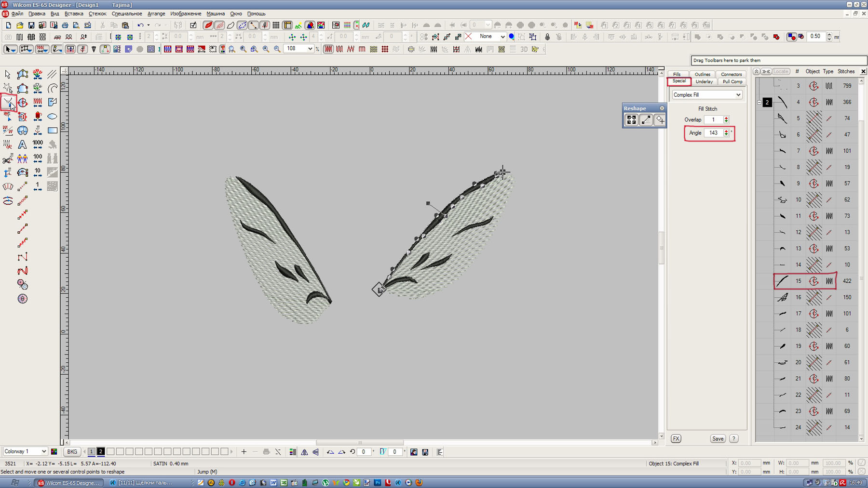Select the Rectangle shape tool
The height and width of the screenshot is (488, 868).
pos(52,131)
